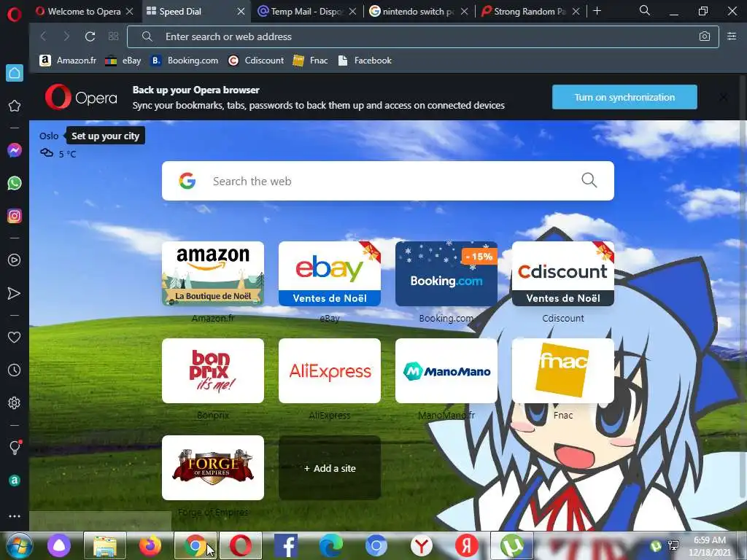Image resolution: width=747 pixels, height=560 pixels.
Task: Click the Back navigation arrow
Action: coord(43,36)
